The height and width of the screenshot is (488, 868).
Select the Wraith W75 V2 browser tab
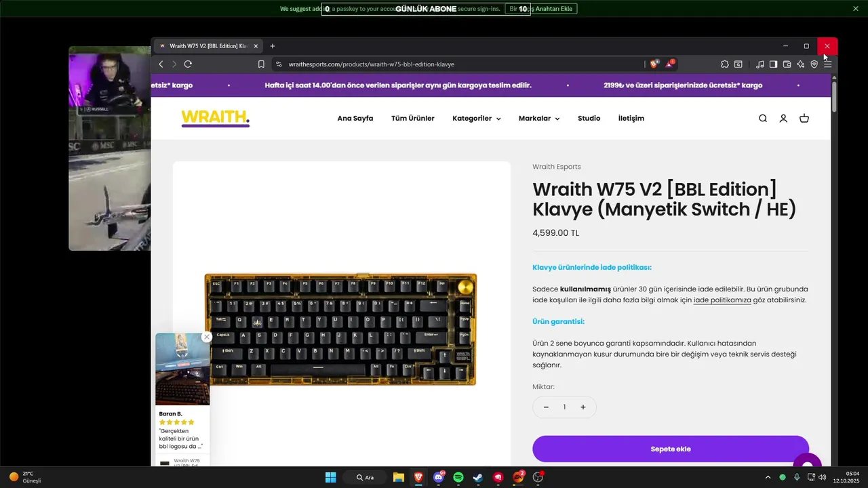[x=207, y=46]
